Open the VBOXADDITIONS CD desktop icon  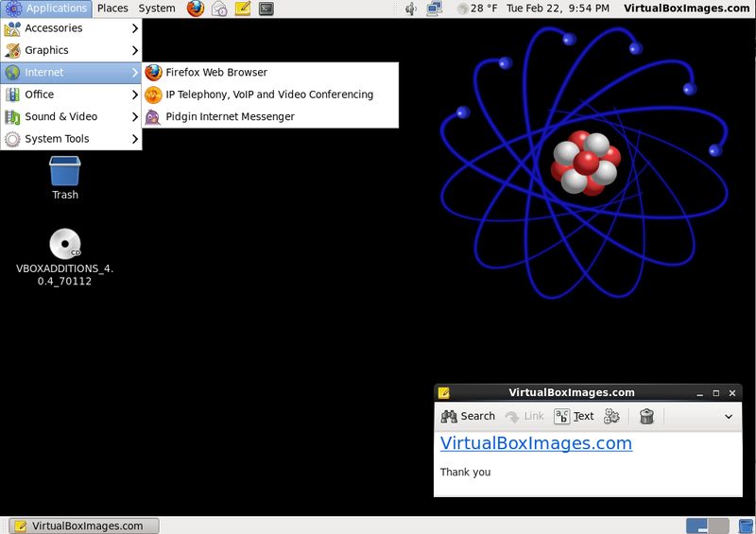tap(65, 257)
